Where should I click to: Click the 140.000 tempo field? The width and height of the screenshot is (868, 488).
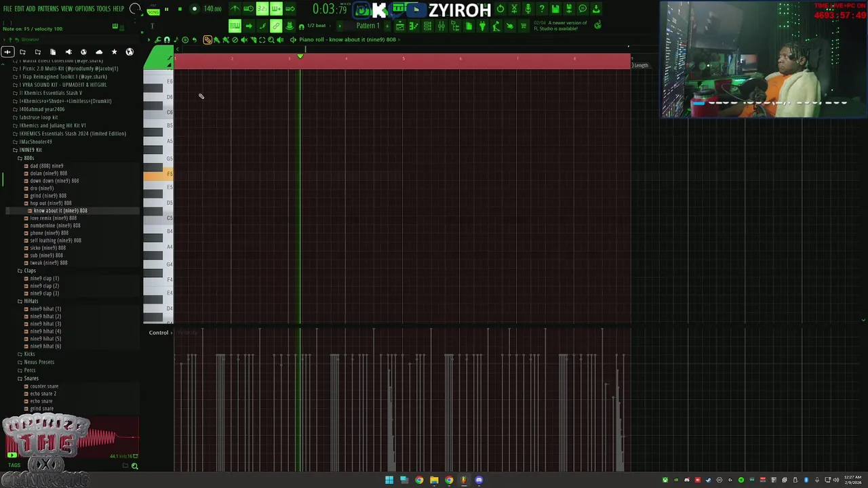[212, 9]
